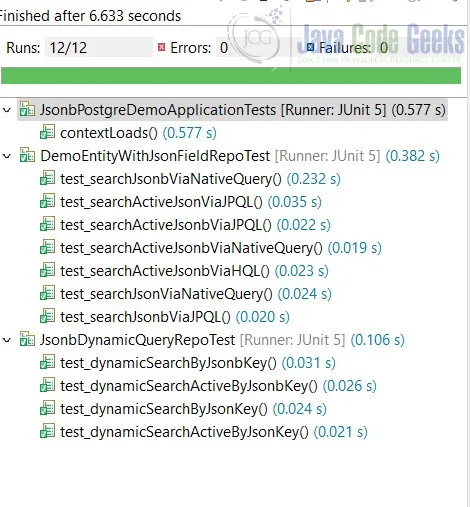
Task: Click icon beside test_searchJsonbViaNativeQuery()
Action: click(47, 178)
